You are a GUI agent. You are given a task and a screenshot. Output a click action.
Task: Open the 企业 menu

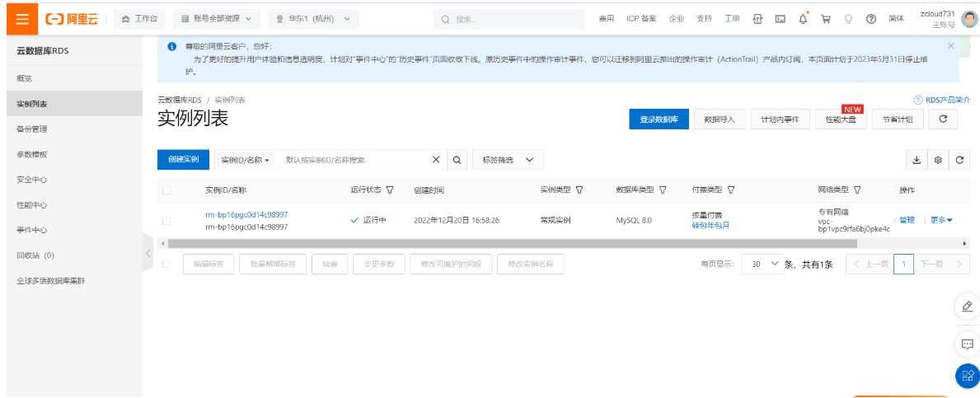(676, 19)
